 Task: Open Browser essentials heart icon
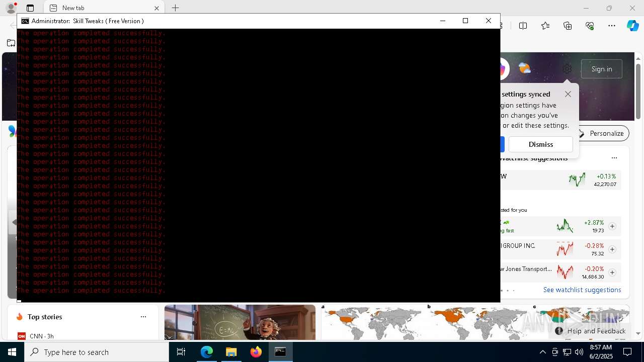click(x=590, y=26)
